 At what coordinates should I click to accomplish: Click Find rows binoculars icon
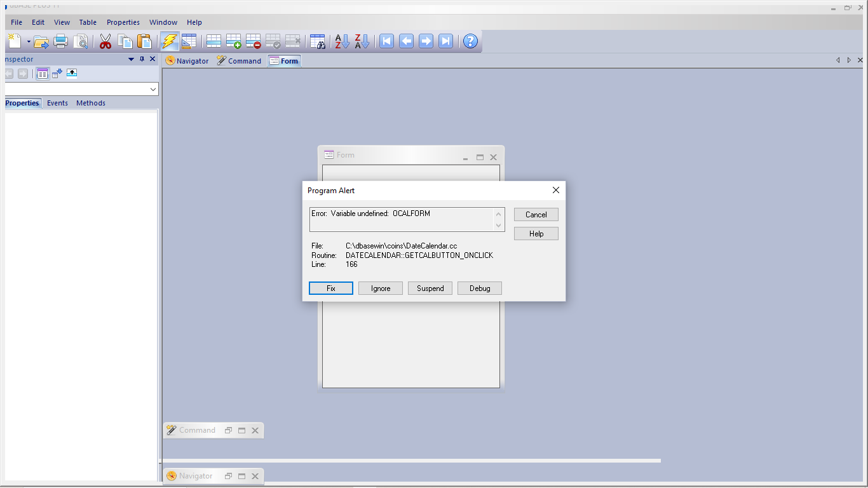tap(318, 42)
